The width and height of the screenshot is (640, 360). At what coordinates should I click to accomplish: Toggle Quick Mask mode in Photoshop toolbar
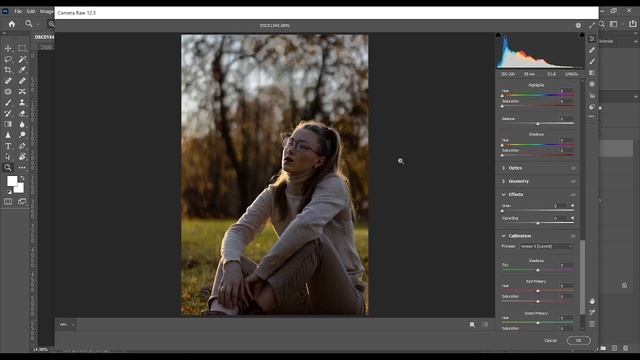pos(8,202)
